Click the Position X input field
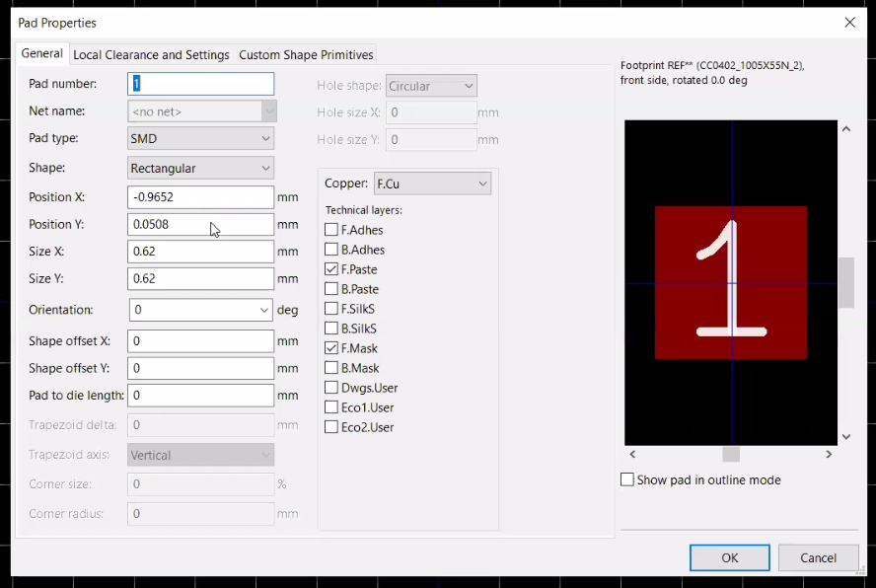 (x=201, y=197)
